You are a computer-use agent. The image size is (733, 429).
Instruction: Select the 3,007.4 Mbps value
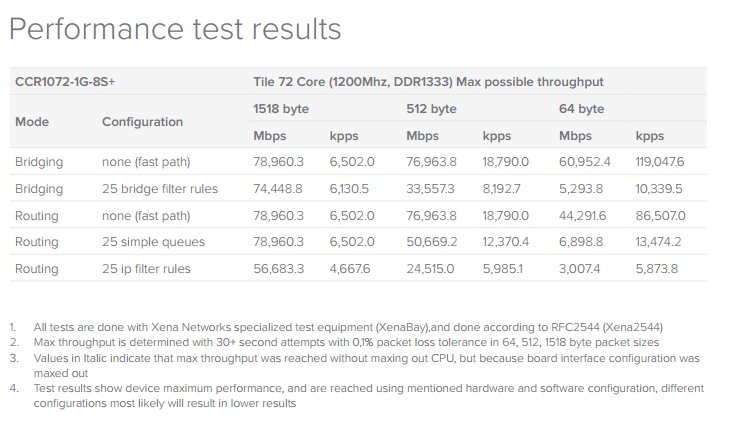pos(579,269)
